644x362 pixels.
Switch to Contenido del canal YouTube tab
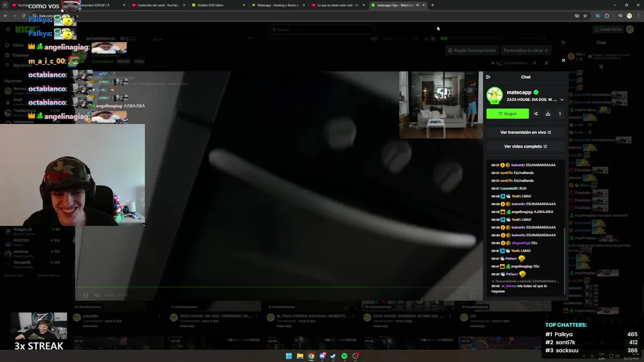coord(158,5)
